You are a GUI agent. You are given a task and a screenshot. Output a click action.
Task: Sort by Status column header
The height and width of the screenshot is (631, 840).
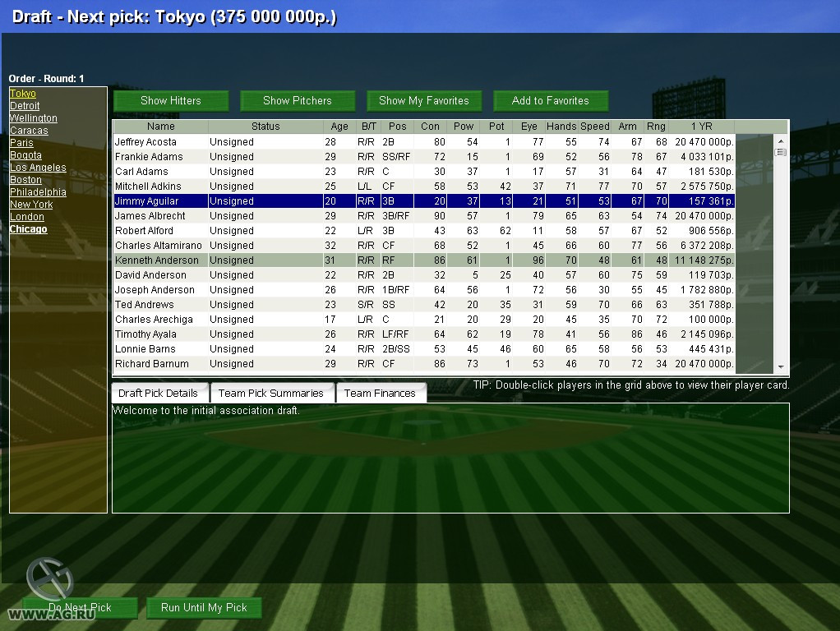[x=265, y=127]
